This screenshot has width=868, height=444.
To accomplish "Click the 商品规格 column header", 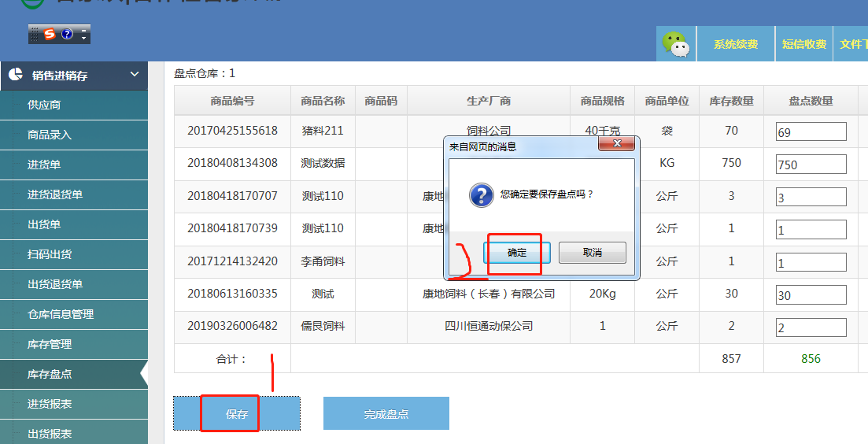I will (x=602, y=101).
